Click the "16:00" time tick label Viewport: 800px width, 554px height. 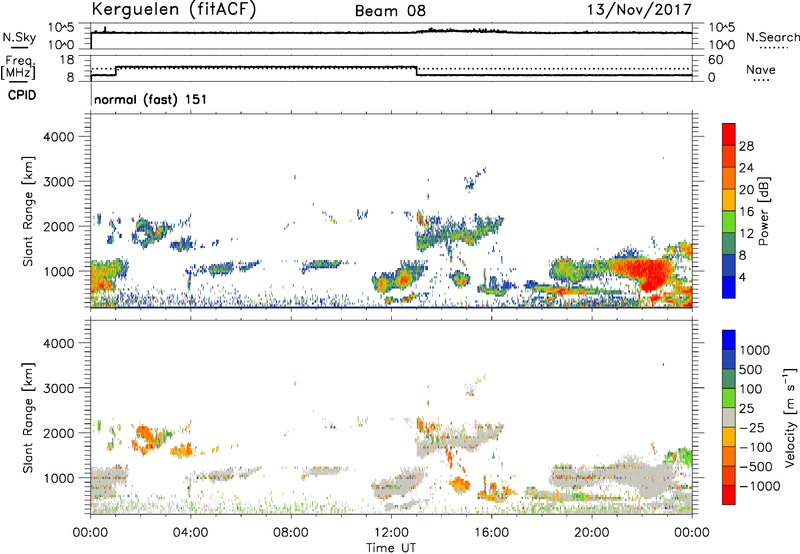point(491,533)
